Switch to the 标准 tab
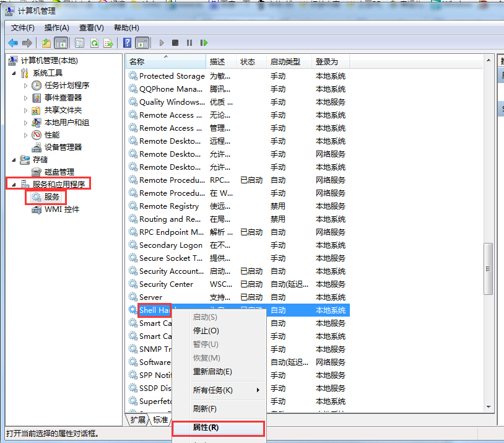The height and width of the screenshot is (443, 504). [160, 420]
